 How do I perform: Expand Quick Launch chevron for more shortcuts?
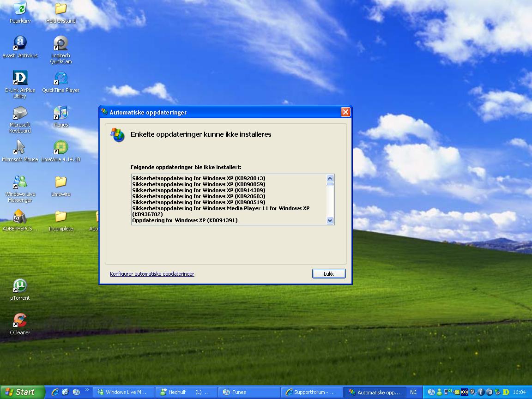tap(87, 390)
